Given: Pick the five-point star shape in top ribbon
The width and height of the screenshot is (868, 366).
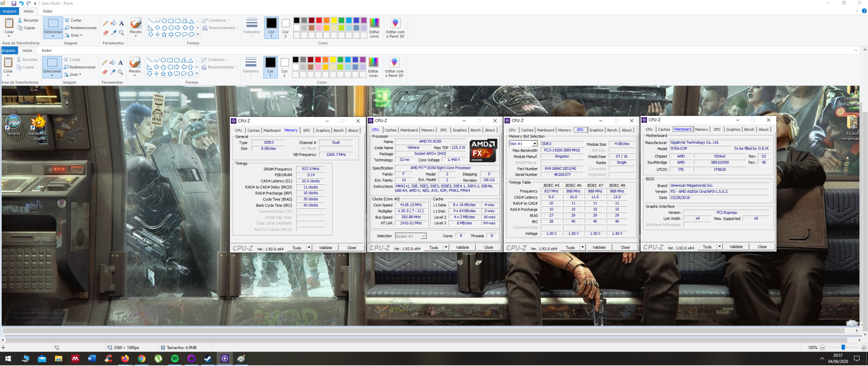Looking at the screenshot, I should (x=164, y=34).
